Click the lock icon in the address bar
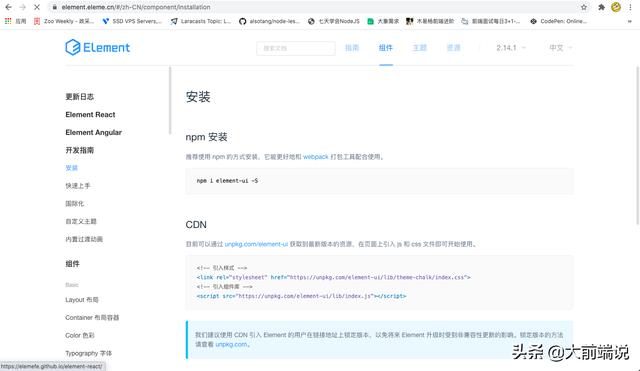The width and height of the screenshot is (640, 371). (55, 7)
